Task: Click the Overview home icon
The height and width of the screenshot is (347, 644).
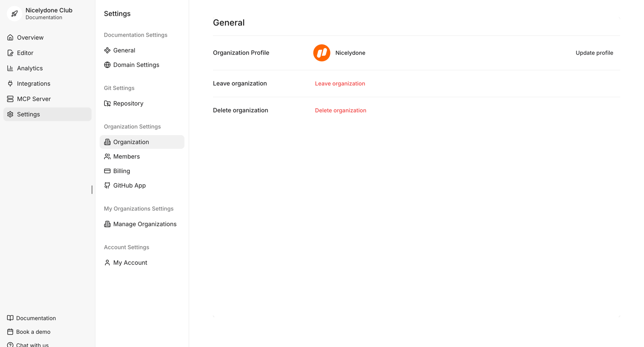Action: point(10,38)
